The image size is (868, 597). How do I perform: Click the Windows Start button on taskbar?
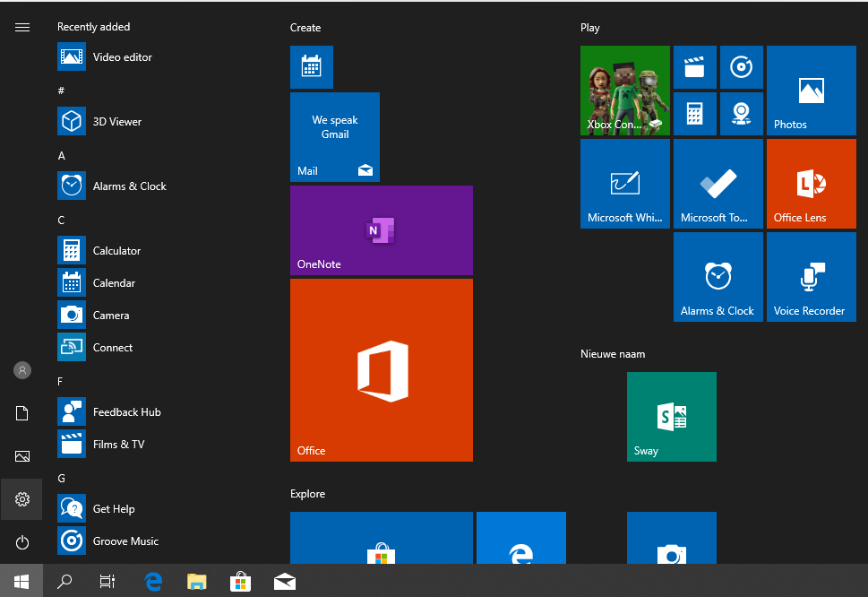coord(21,581)
